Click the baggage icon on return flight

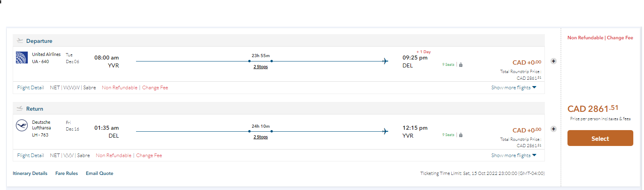tap(461, 135)
